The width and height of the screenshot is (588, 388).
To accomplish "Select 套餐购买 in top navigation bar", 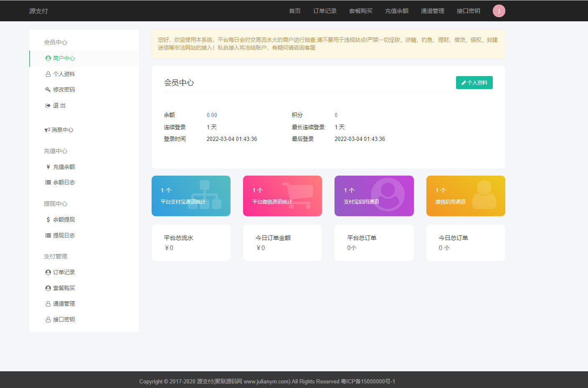I will pos(360,11).
